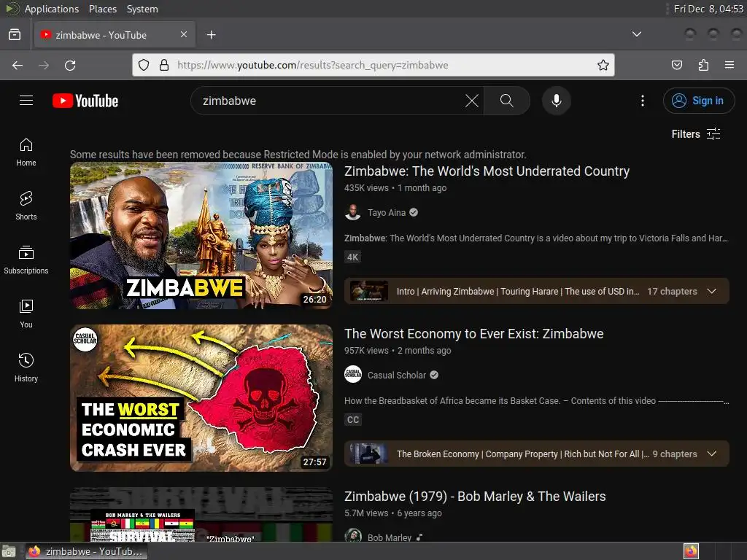Click the magnifier search button
Screen dimensions: 747x560
click(506, 101)
